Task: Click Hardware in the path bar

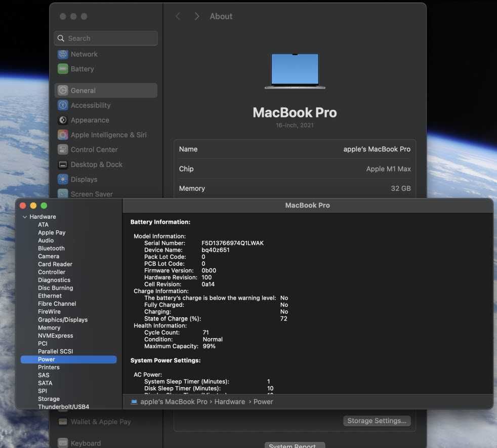Action: click(x=229, y=402)
